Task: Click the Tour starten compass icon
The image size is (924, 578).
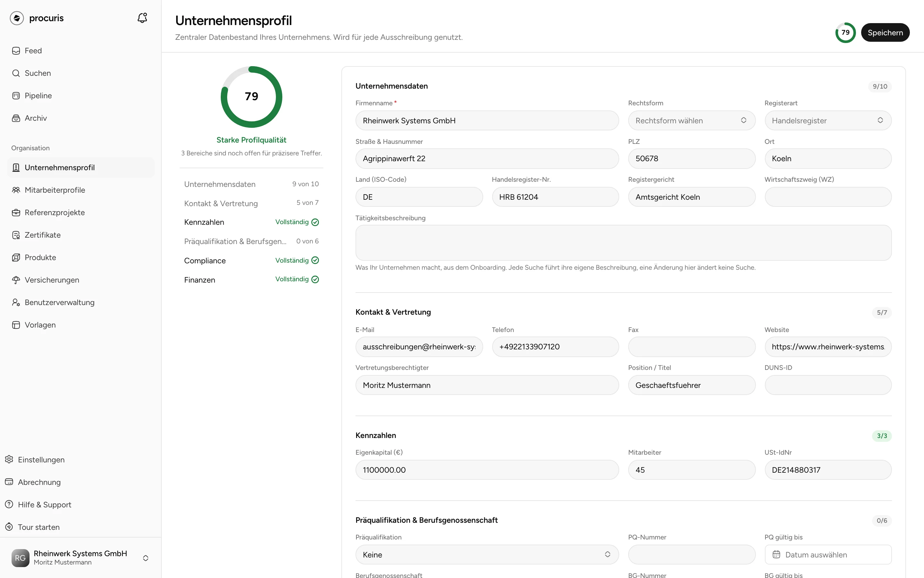Action: click(9, 527)
